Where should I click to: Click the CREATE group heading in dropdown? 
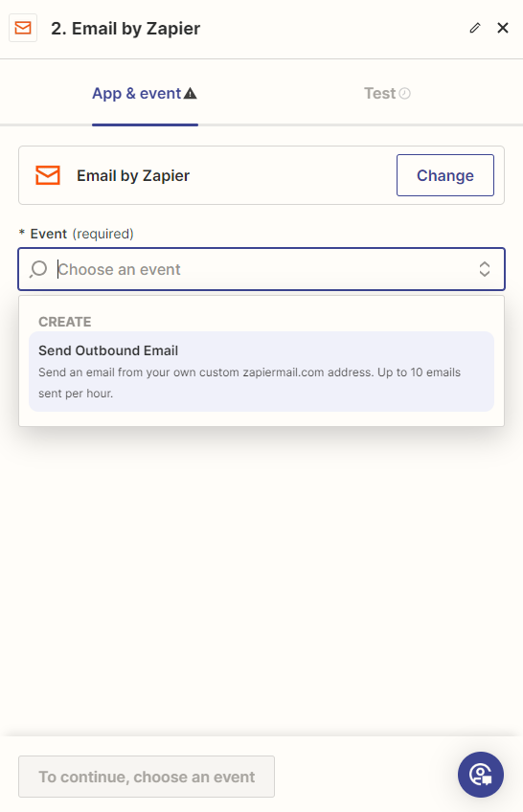(65, 322)
